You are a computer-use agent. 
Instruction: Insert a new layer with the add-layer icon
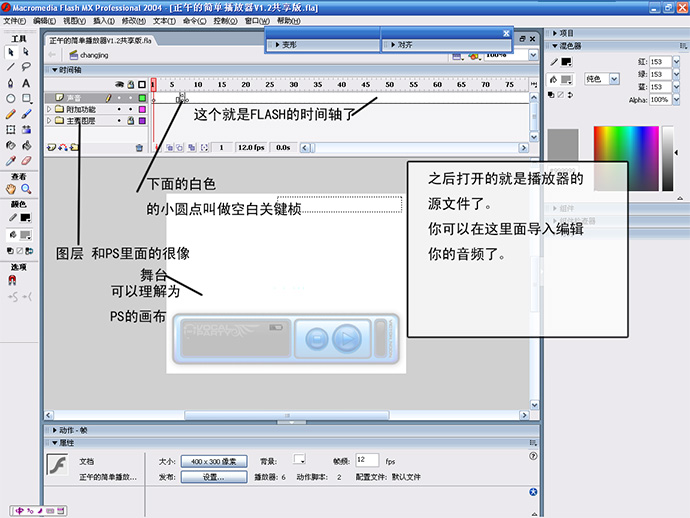51,147
